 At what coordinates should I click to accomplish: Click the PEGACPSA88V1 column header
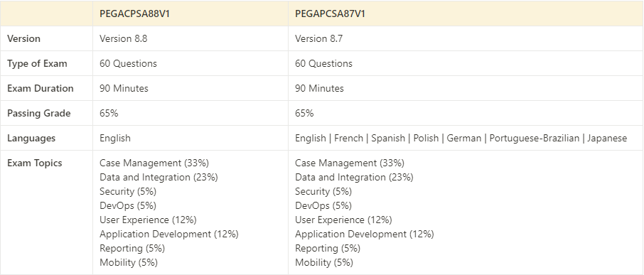click(135, 14)
